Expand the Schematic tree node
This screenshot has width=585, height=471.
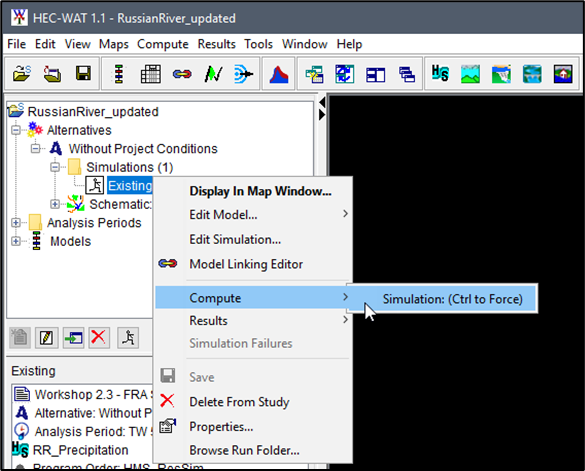pos(55,204)
